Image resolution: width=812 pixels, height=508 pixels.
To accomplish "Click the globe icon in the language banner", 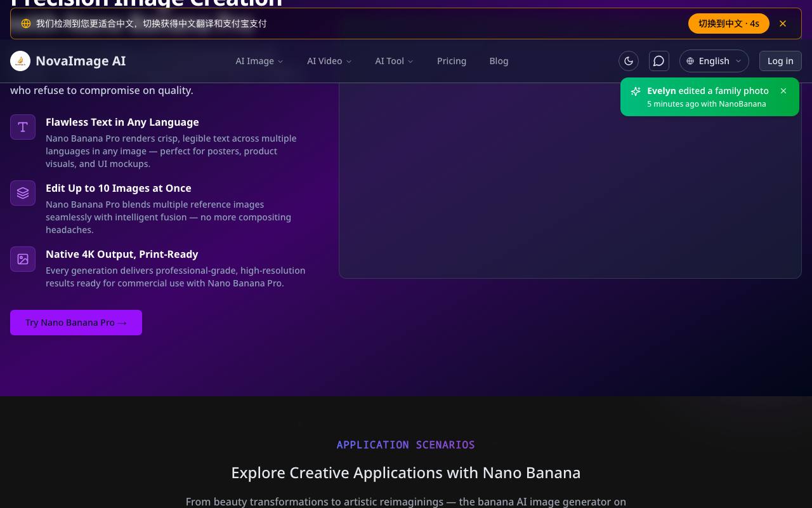I will point(26,23).
